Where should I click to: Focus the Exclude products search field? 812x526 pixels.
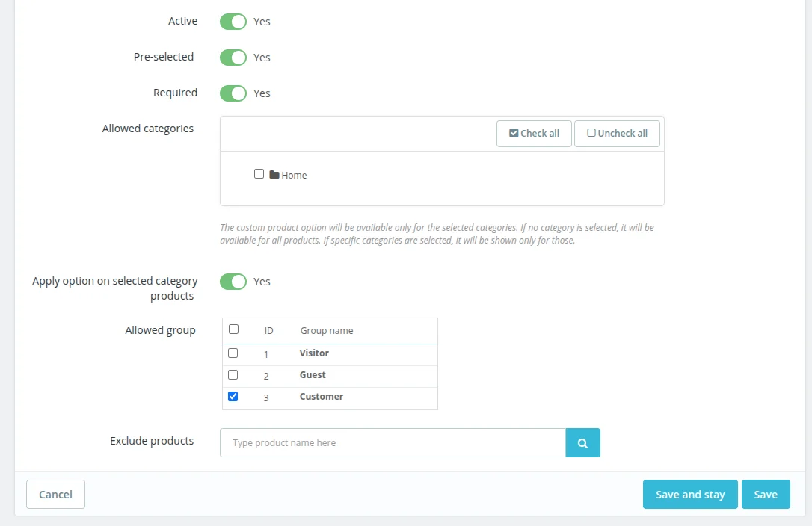tap(393, 442)
